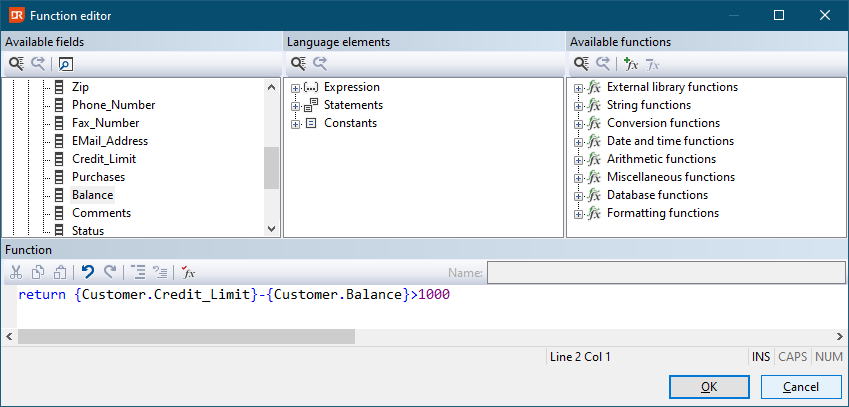Click the find-next icon in Available fields toolbar
This screenshot has height=407, width=849.
click(38, 64)
